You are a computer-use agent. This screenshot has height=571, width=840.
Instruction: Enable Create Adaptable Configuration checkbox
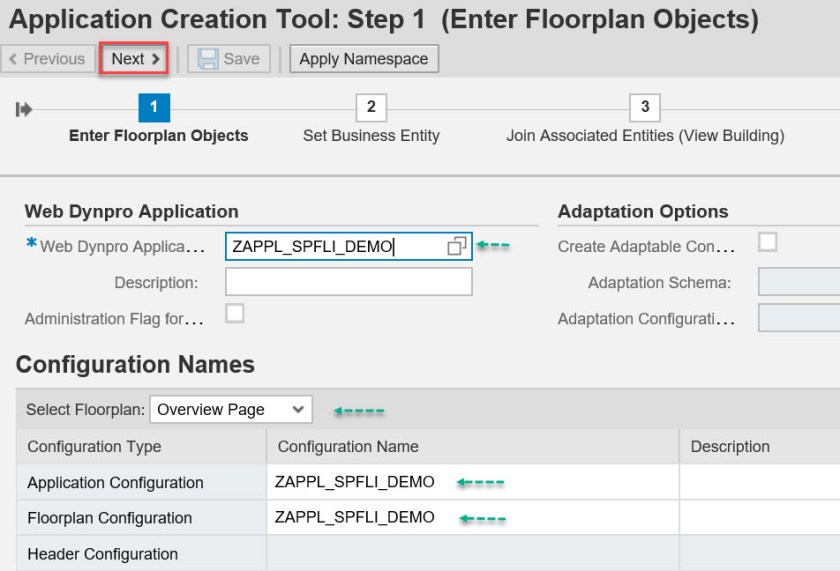(768, 242)
